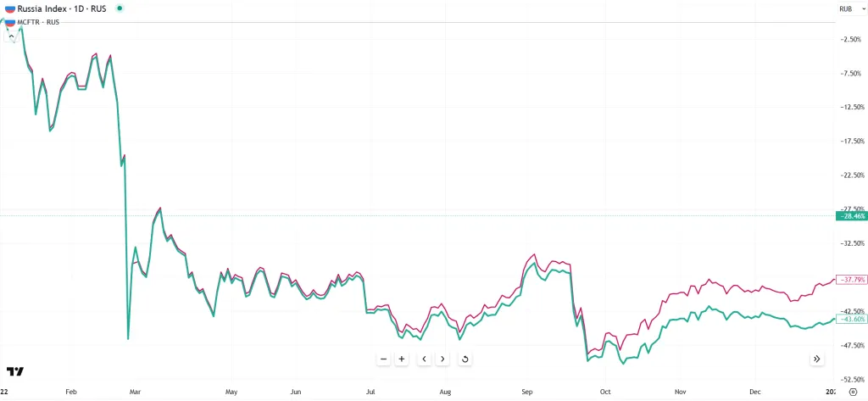Jump to latest bar with double-arrow

(816, 359)
